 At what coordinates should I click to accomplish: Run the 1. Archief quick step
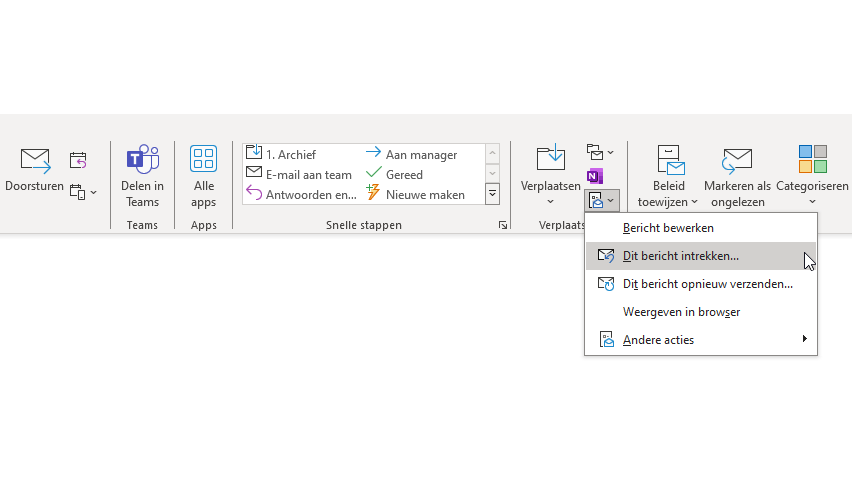click(x=291, y=154)
